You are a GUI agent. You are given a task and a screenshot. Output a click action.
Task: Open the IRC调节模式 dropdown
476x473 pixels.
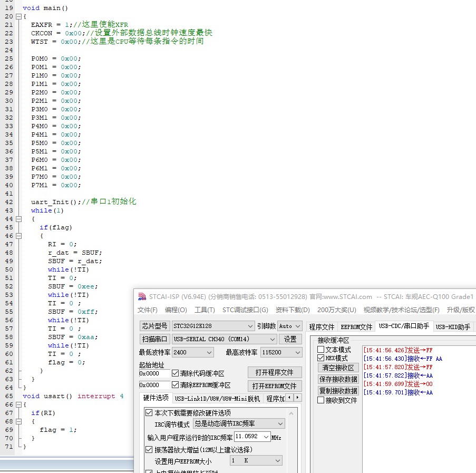(x=239, y=423)
